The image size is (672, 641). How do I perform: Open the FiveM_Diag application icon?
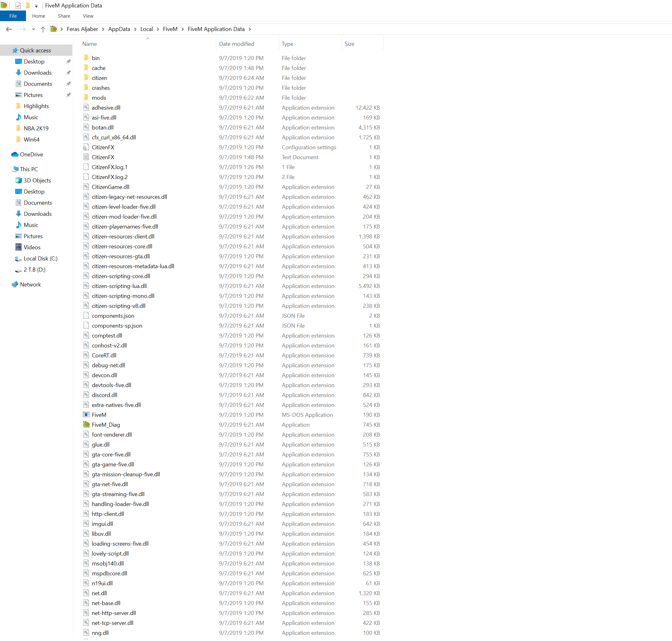(86, 425)
